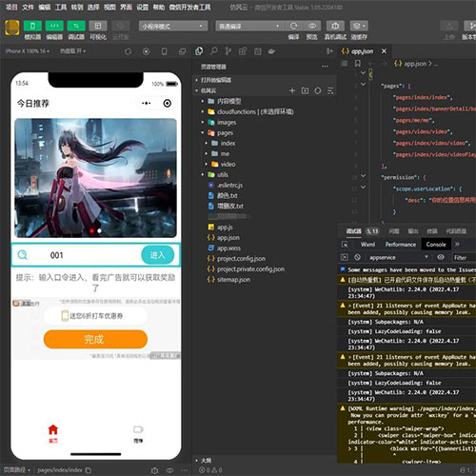
Task: Click the 预览 preview eye icon
Action: pos(312,26)
